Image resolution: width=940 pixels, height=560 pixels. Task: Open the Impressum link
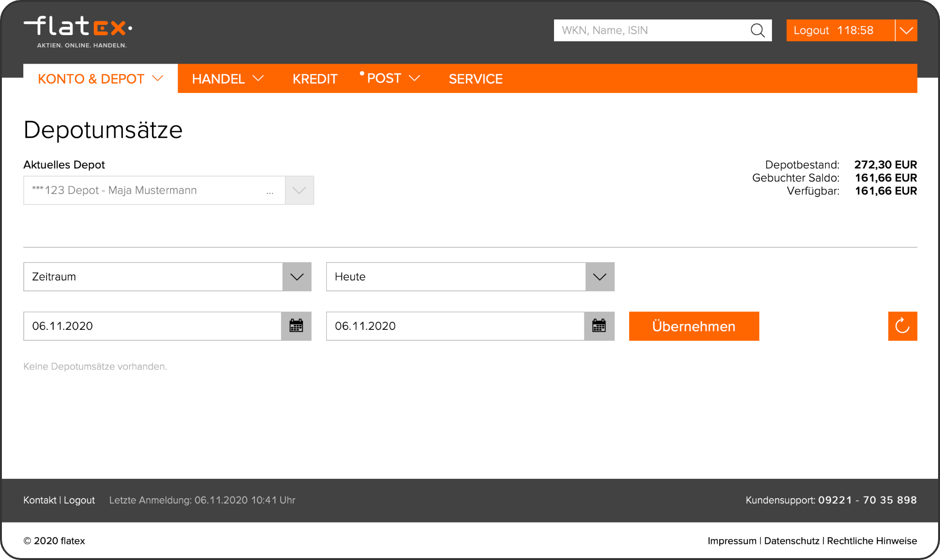click(x=732, y=541)
